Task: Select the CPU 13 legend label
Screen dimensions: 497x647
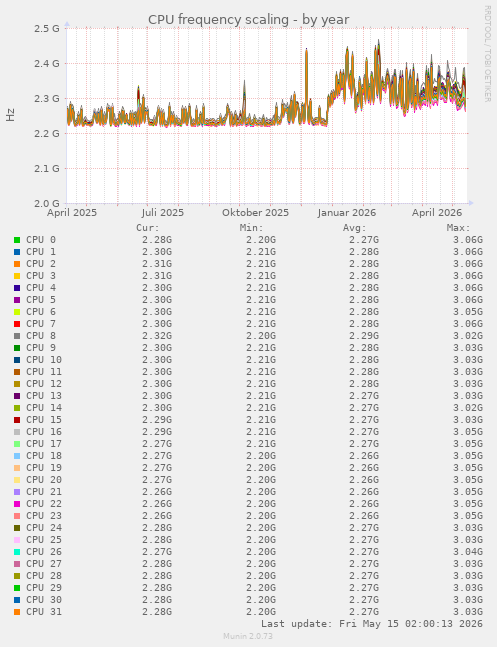Action: pos(44,395)
